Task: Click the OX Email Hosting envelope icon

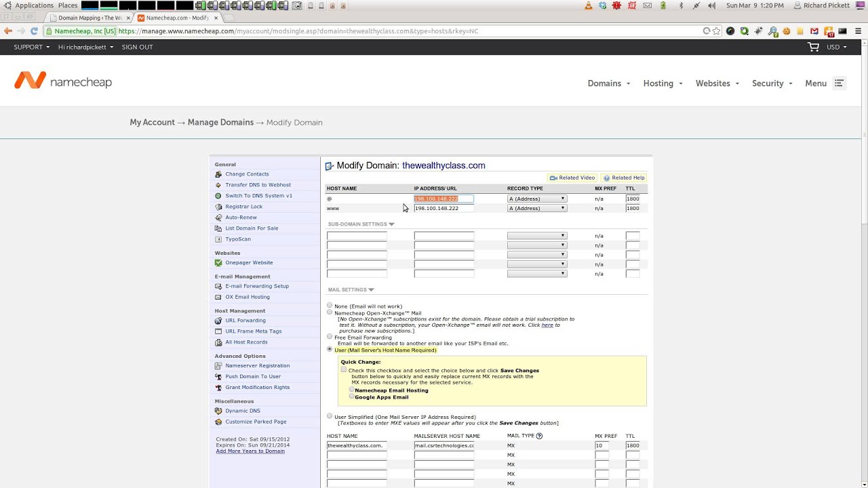Action: click(218, 297)
